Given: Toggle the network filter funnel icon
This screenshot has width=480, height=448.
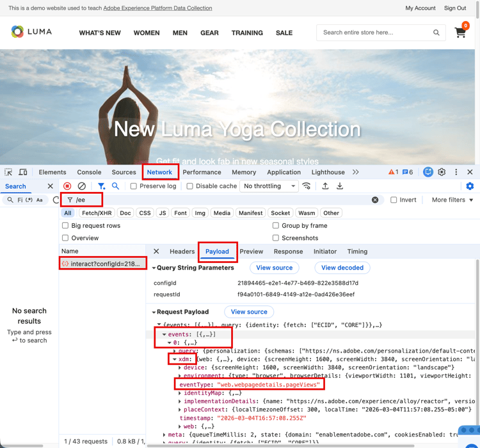Looking at the screenshot, I should coord(101,186).
